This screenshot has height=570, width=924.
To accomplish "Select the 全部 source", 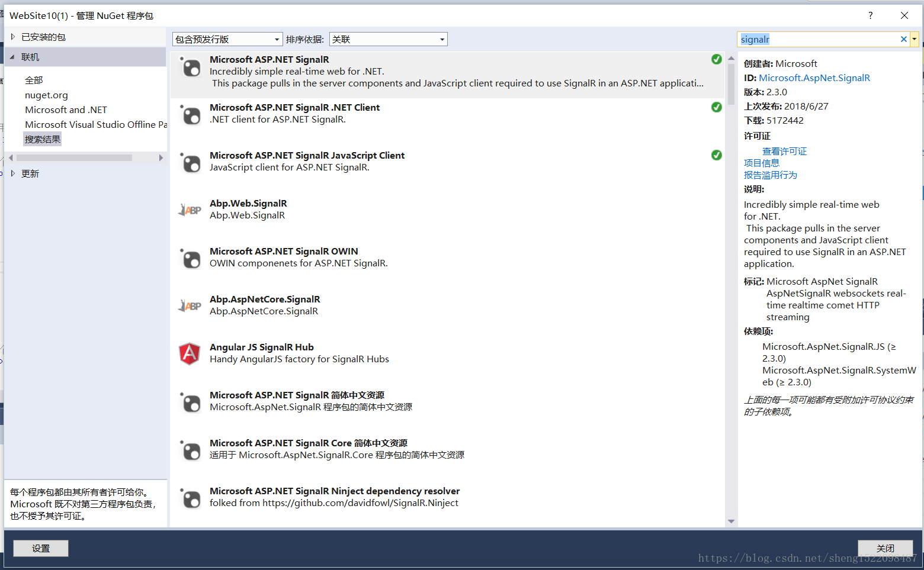I will click(x=34, y=80).
